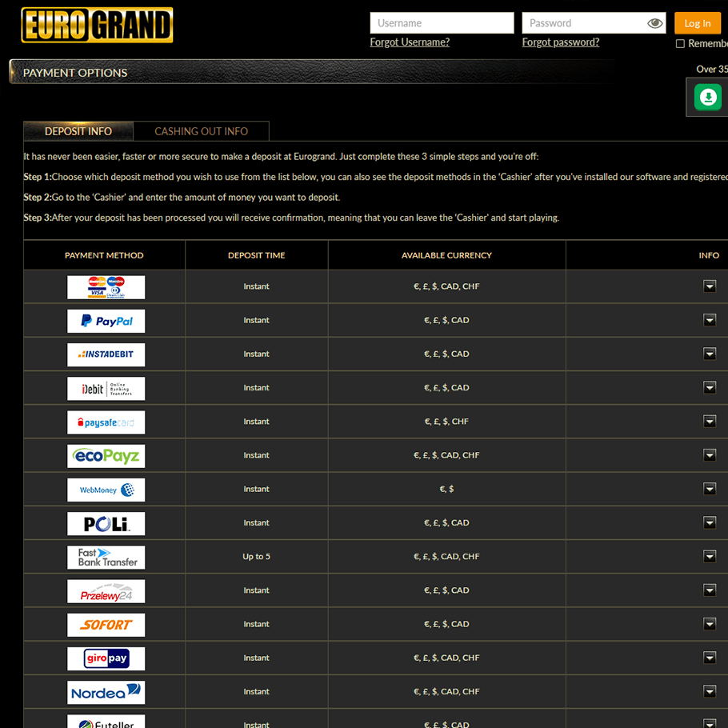Click paysafecard currency cell '€, £, $, CHF'

point(446,422)
